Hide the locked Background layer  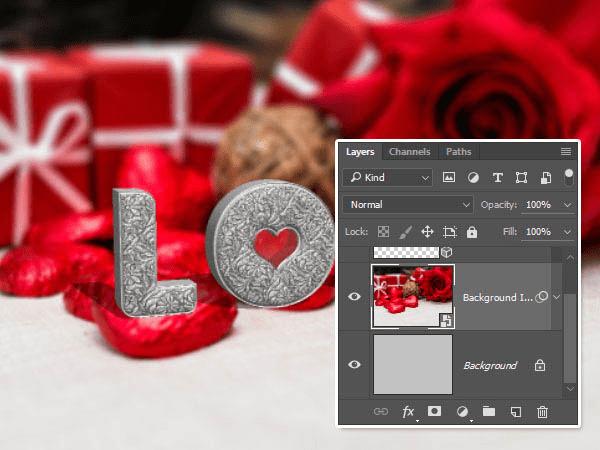(354, 364)
